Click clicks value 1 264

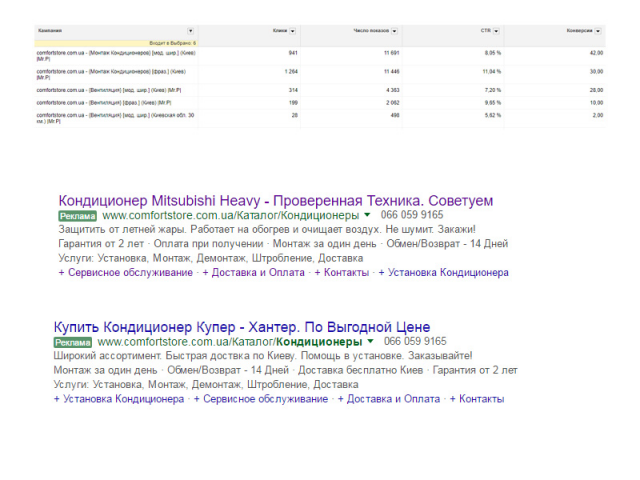(291, 71)
